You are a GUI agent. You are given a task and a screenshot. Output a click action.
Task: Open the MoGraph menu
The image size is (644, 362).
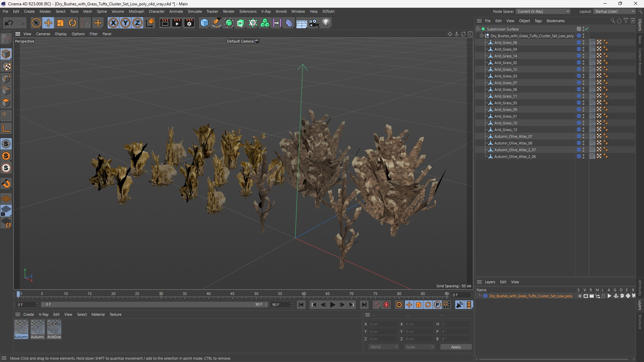pos(136,11)
